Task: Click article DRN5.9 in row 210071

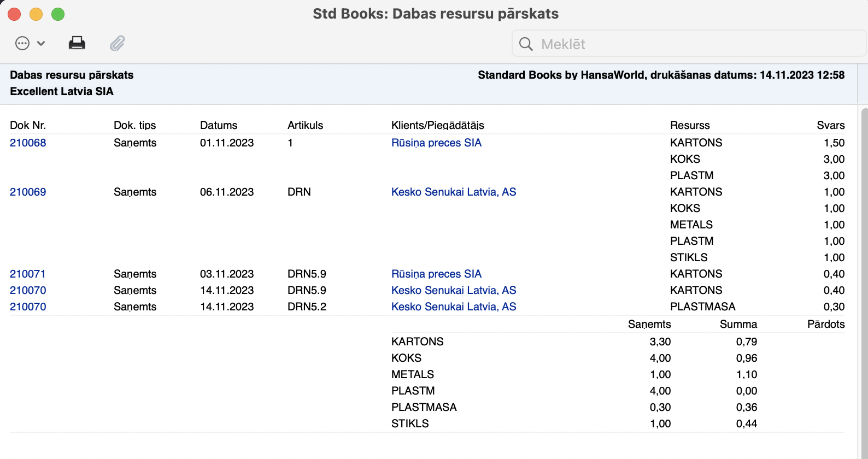Action: coord(307,274)
